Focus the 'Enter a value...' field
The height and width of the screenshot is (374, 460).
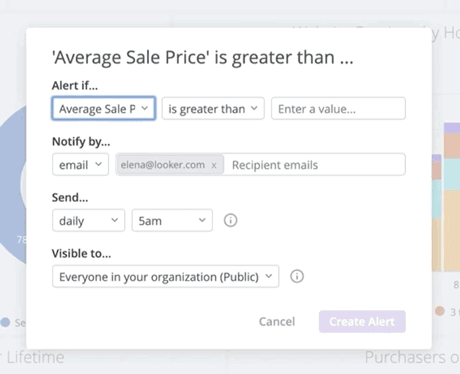point(338,108)
